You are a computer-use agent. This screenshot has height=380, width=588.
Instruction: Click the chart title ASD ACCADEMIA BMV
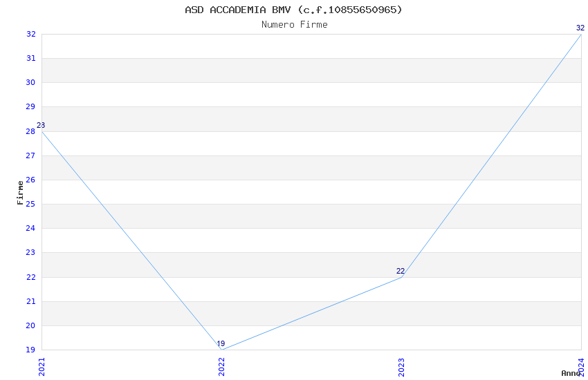pyautogui.click(x=293, y=10)
